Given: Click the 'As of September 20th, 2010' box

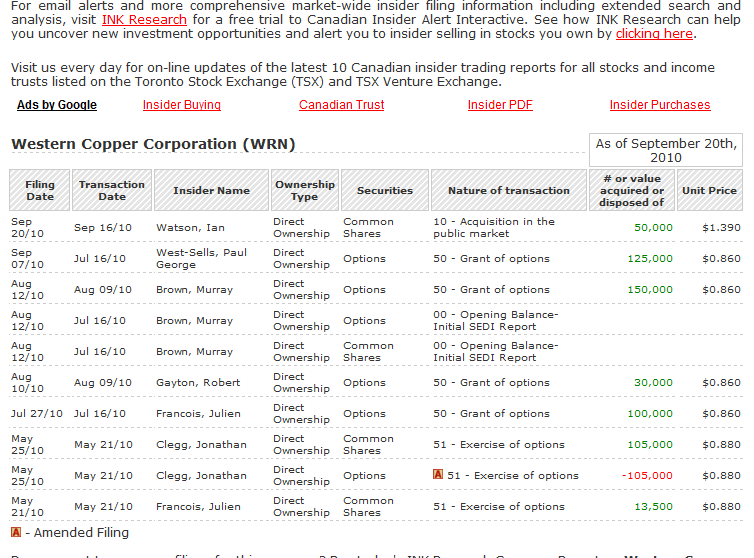Looking at the screenshot, I should click(666, 151).
